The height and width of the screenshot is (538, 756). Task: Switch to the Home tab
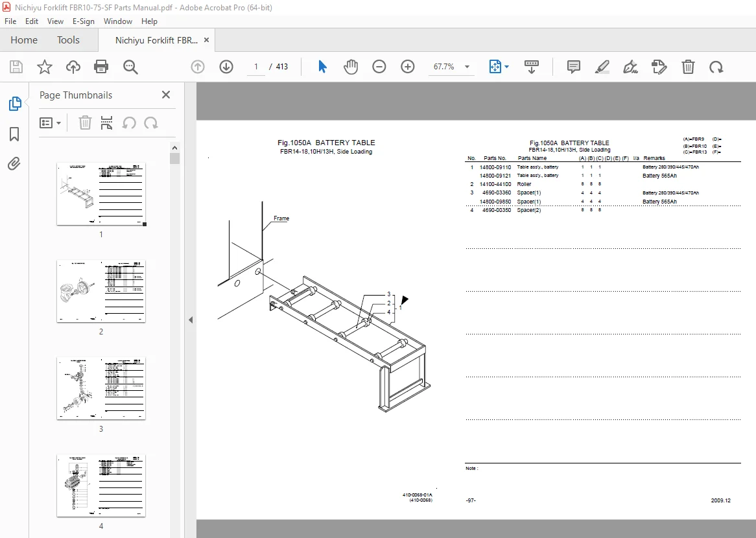(x=24, y=40)
